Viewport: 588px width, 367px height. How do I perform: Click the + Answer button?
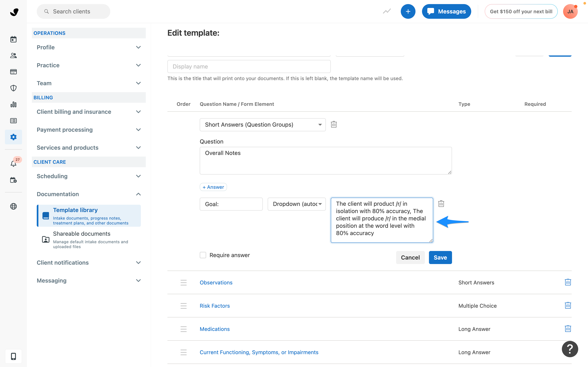213,187
